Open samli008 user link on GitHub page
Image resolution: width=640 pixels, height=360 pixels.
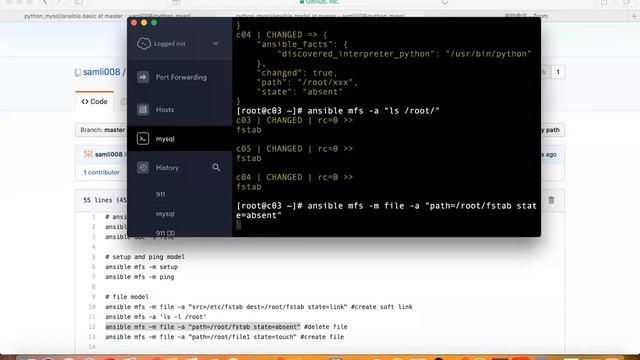point(102,72)
